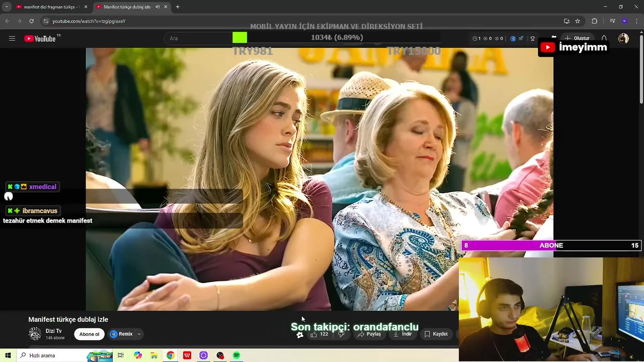Open a new browser tab
Screen dimensions: 644x362
tap(178, 7)
